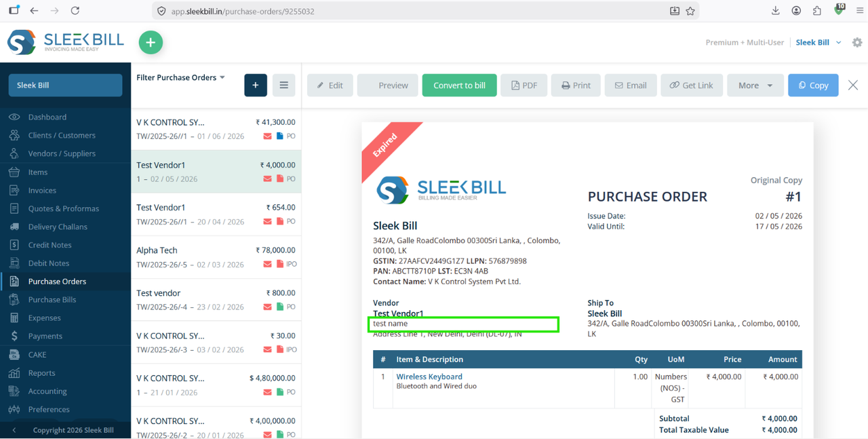The width and height of the screenshot is (868, 439).
Task: Click blue document icon on ₹ 41,300.00 row
Action: tap(279, 136)
